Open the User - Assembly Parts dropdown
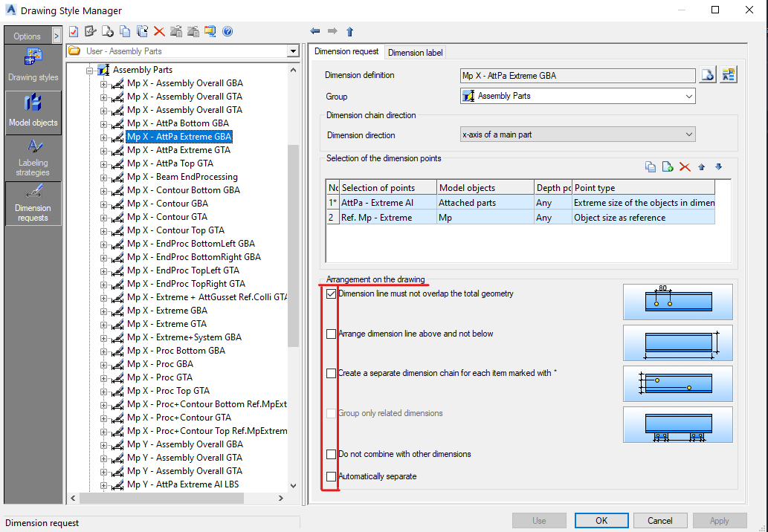 pyautogui.click(x=293, y=51)
